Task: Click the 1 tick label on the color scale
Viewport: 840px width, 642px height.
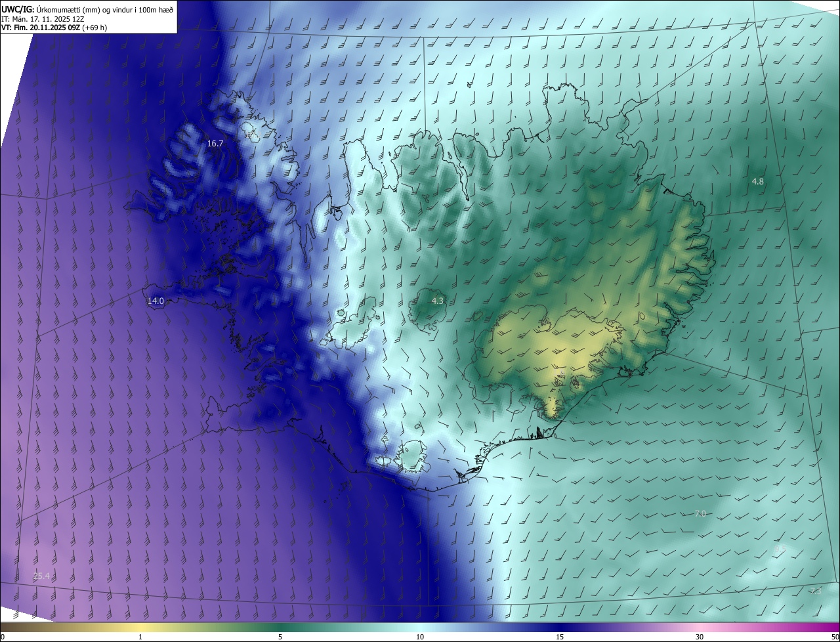Action: click(x=140, y=637)
